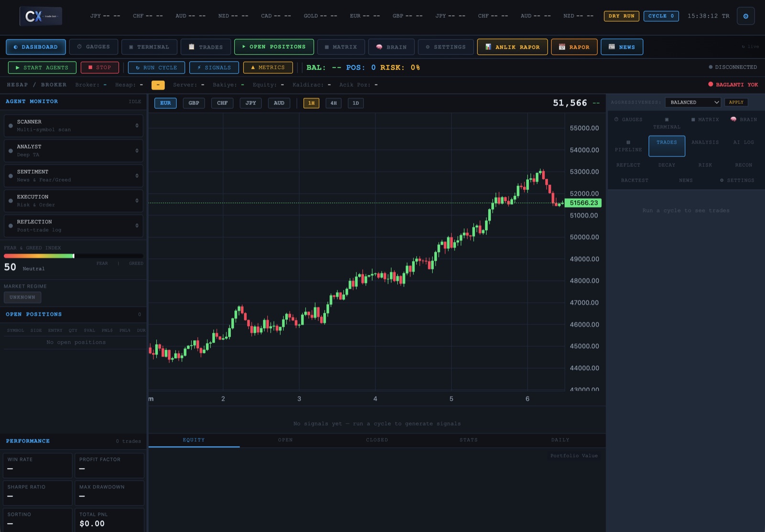Screen dimensions: 765x532
Task: Open Terminal in right side panel
Action: tap(667, 123)
